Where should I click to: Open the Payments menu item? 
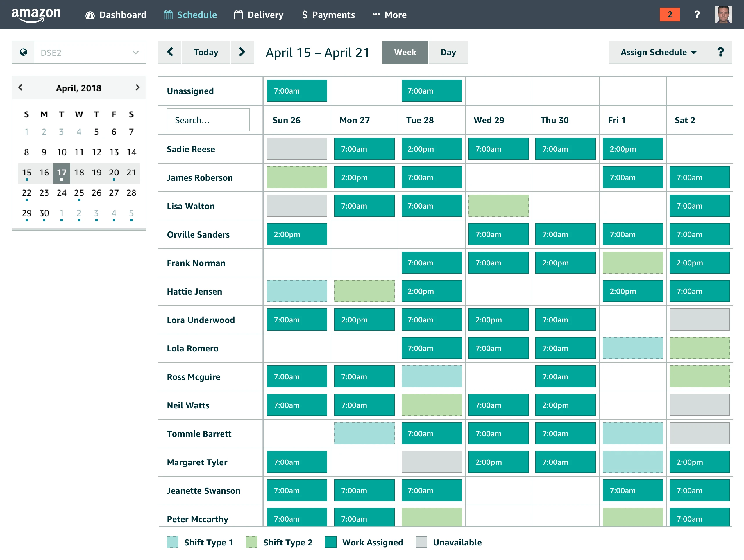[x=328, y=15]
